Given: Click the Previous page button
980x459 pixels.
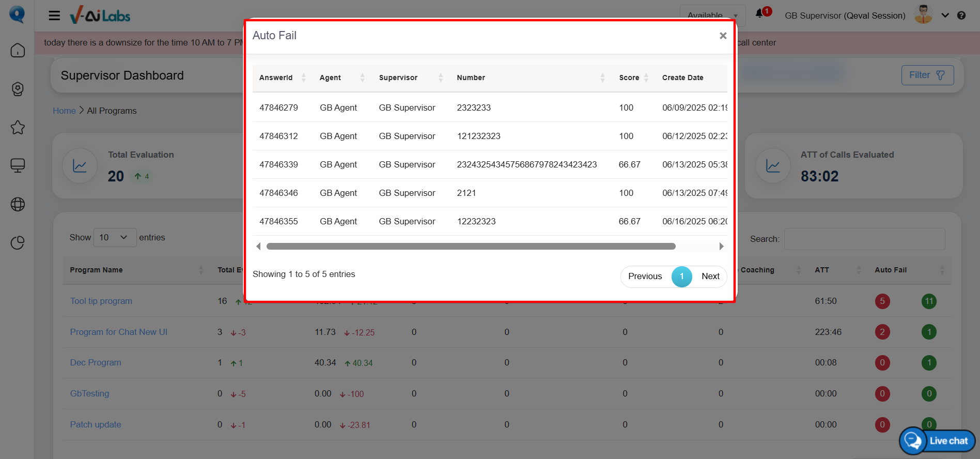Looking at the screenshot, I should [x=645, y=276].
